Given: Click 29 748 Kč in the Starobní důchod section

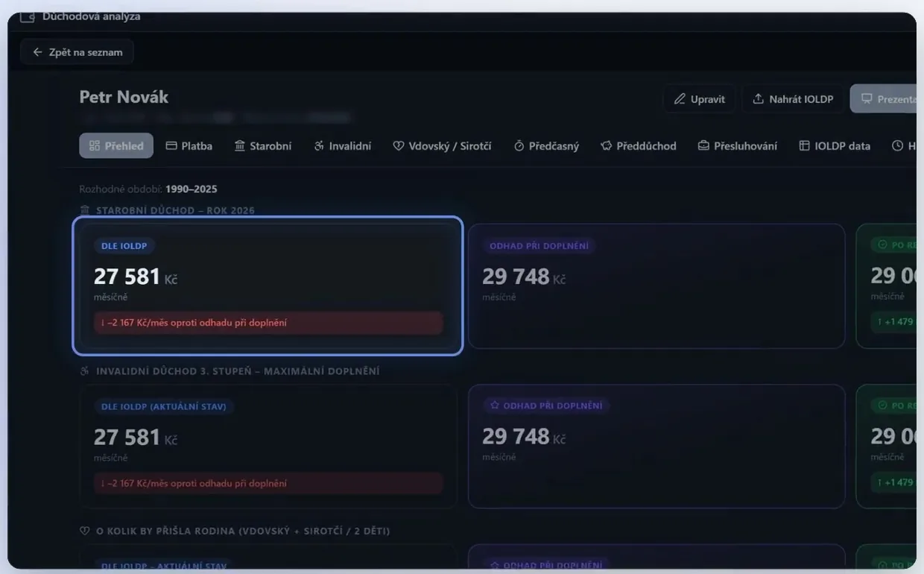Looking at the screenshot, I should pyautogui.click(x=524, y=277).
